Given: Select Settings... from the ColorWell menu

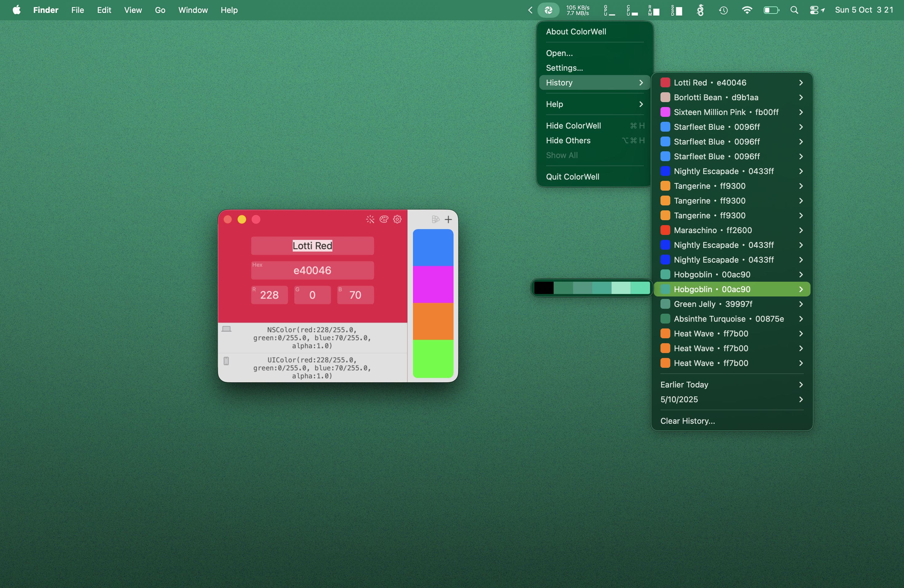Looking at the screenshot, I should pos(565,68).
